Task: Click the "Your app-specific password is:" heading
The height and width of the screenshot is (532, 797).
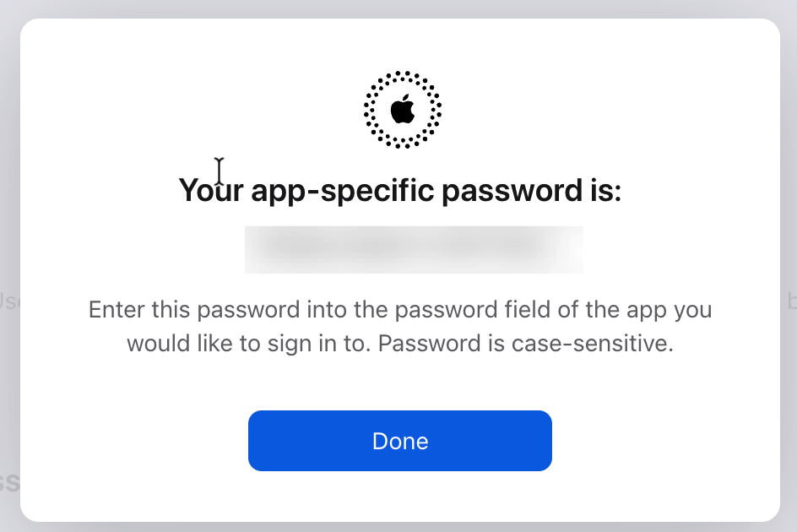Action: [399, 193]
